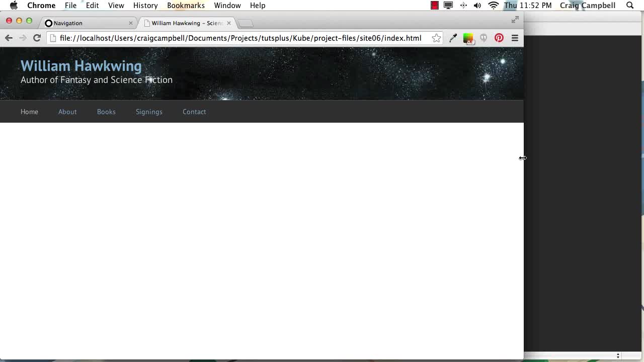Open the Apple menu
The width and height of the screenshot is (644, 362).
pos(14,6)
